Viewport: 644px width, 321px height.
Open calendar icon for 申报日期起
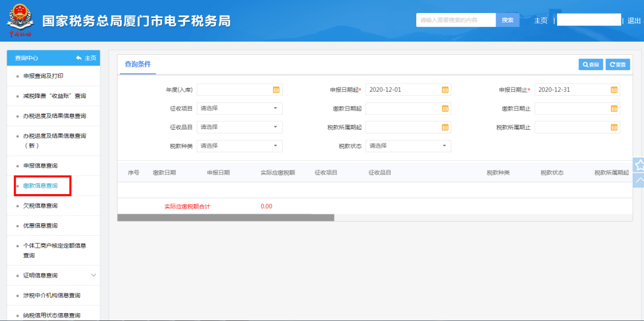[445, 90]
